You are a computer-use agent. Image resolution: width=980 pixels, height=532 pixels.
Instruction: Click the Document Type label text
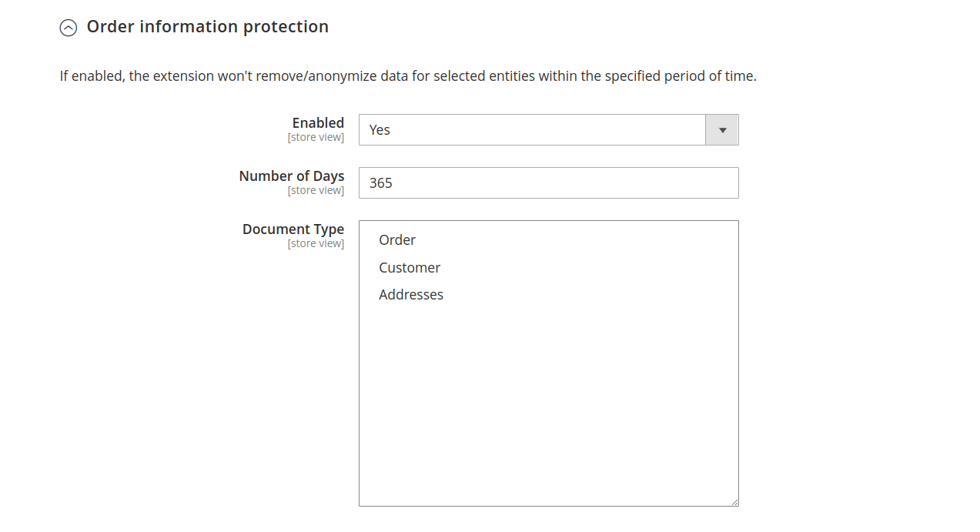point(293,229)
